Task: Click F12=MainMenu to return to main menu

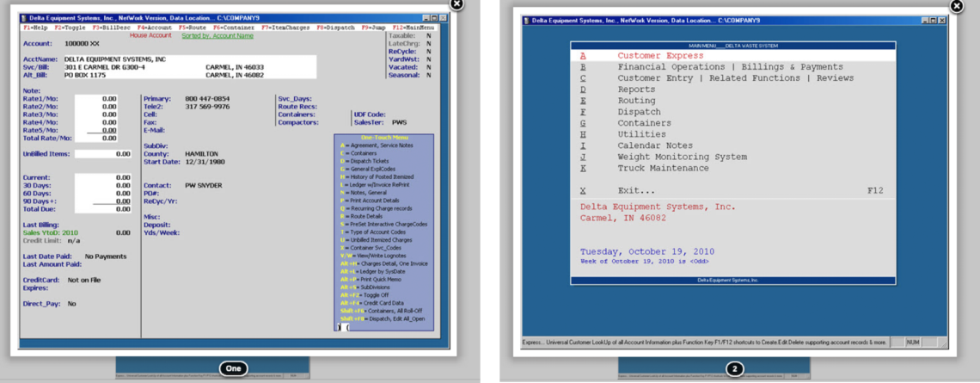Action: click(416, 28)
